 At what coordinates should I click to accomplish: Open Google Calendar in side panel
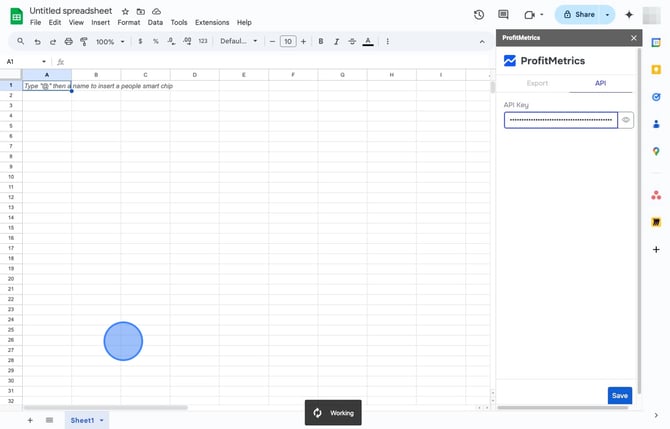656,42
